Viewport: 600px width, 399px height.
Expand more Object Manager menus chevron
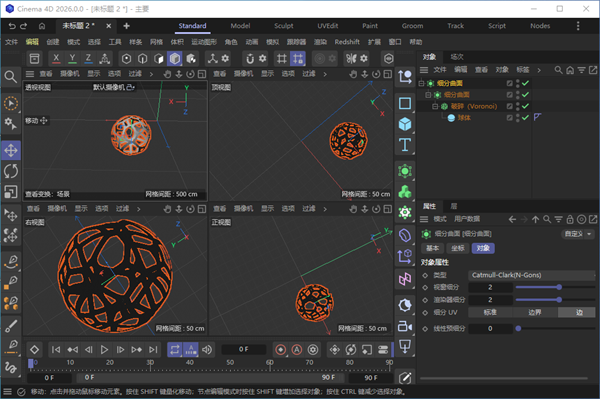(x=539, y=70)
